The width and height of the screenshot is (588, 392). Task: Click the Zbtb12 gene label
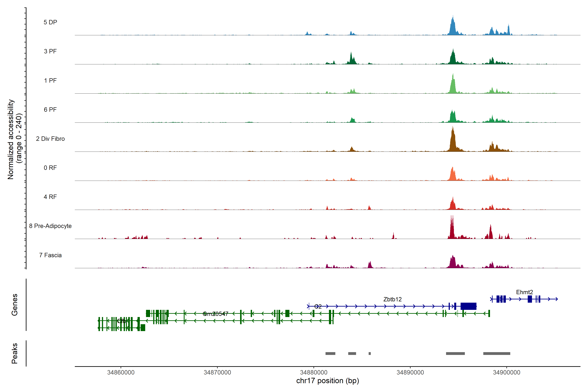(x=392, y=299)
